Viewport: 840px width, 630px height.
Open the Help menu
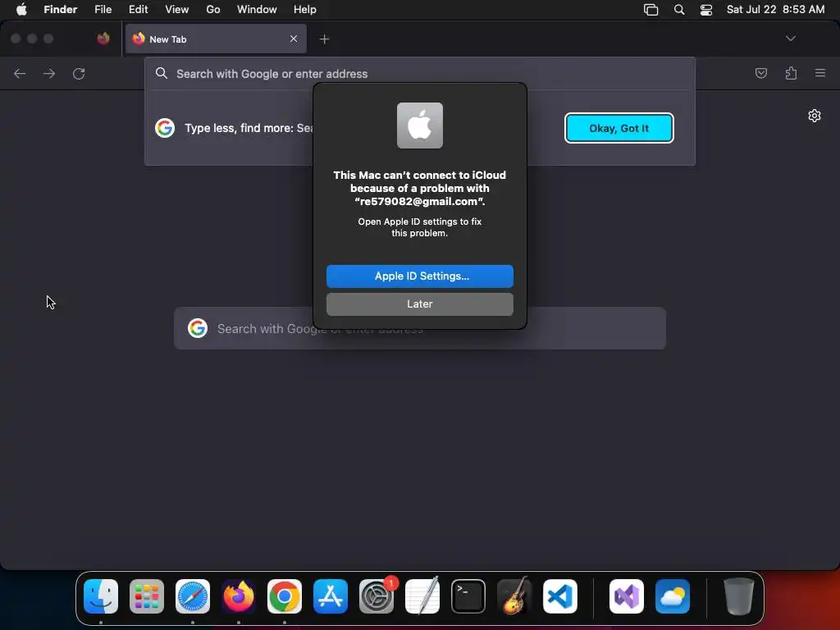click(305, 10)
